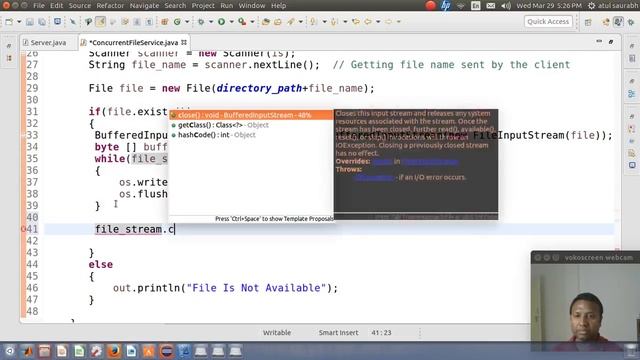The height and width of the screenshot is (360, 640).
Task: Open the Run configurations dropdown arrow
Action: point(231,22)
